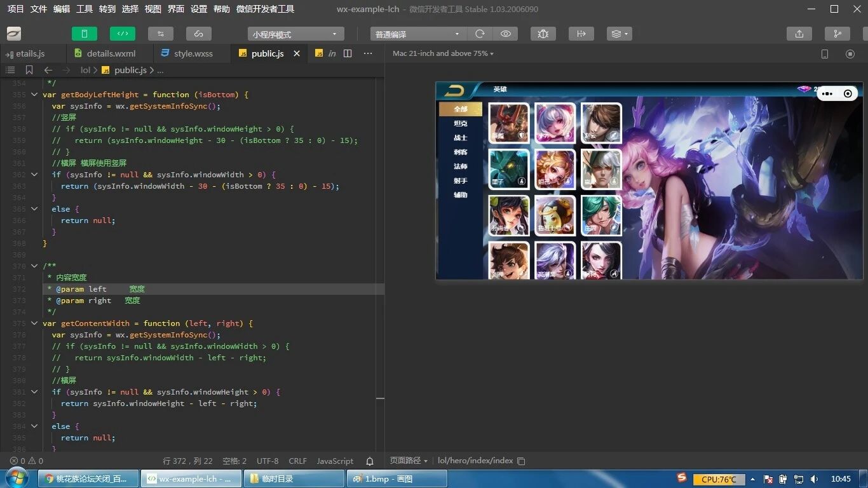
Task: Click the switch-to-background icon
Action: coord(581,34)
